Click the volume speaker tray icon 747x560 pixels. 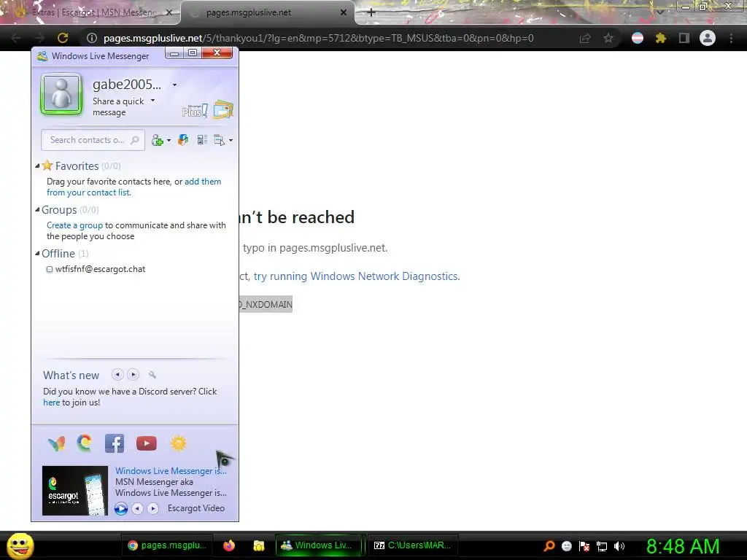pyautogui.click(x=619, y=546)
